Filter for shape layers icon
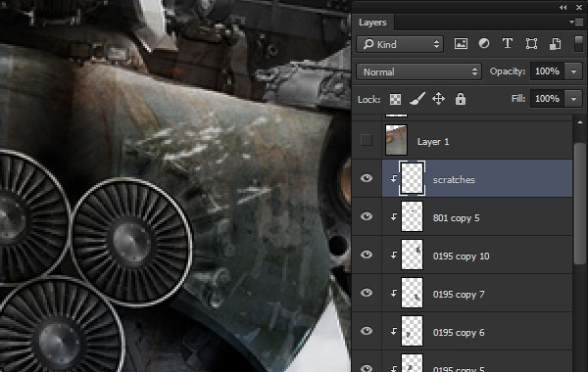Viewport: 588px width, 372px height. click(531, 44)
